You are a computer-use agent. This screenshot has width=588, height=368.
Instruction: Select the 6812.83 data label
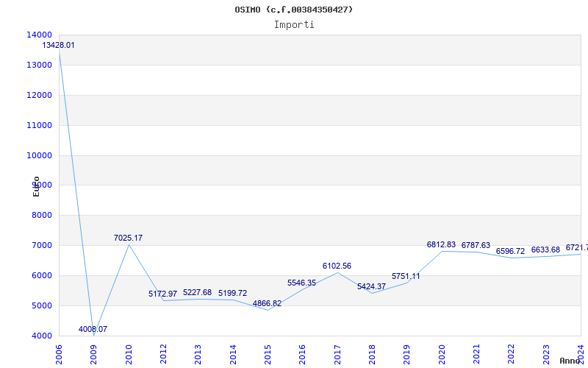click(x=441, y=244)
